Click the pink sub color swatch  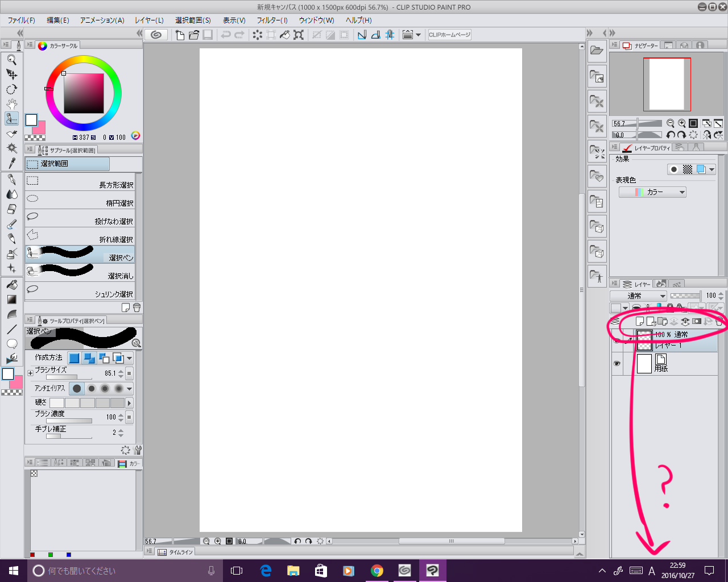(x=40, y=128)
